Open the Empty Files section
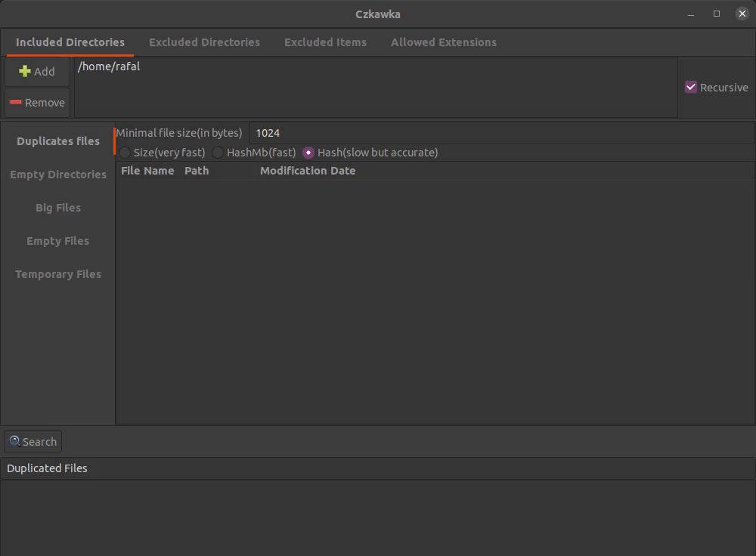Screen dimensions: 756x556 point(58,241)
